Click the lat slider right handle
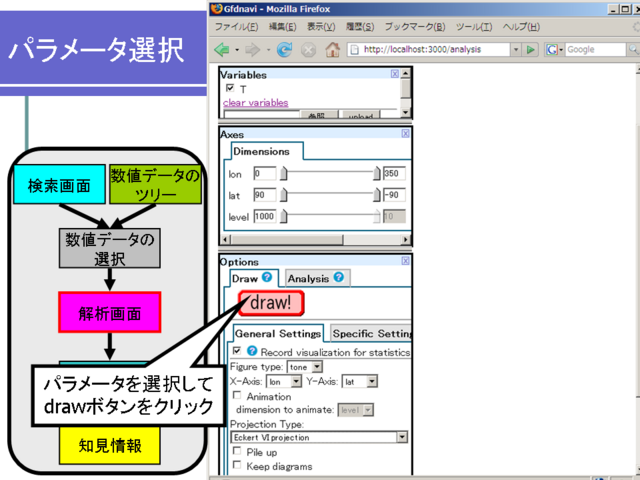Screen dimensions: 640x480 [377, 195]
